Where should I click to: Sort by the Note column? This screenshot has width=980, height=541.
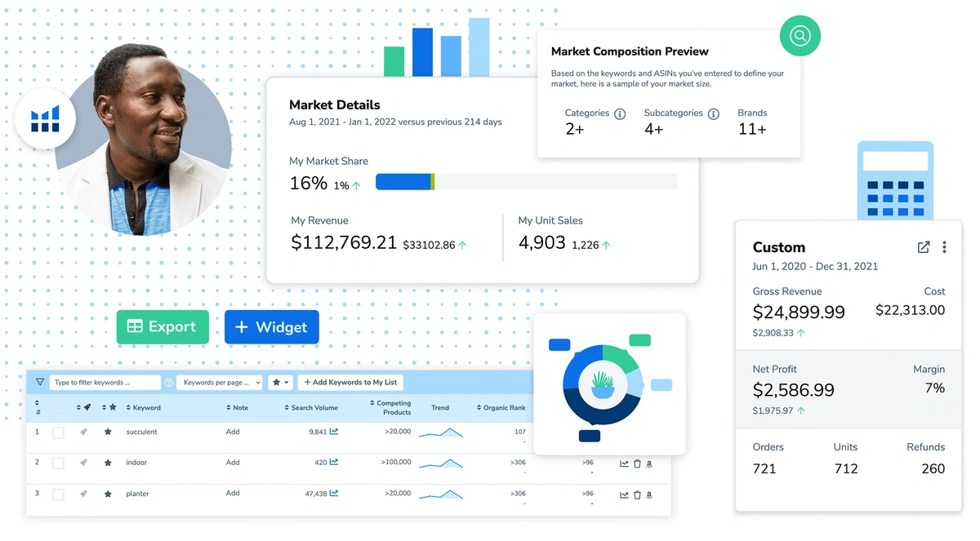point(236,407)
